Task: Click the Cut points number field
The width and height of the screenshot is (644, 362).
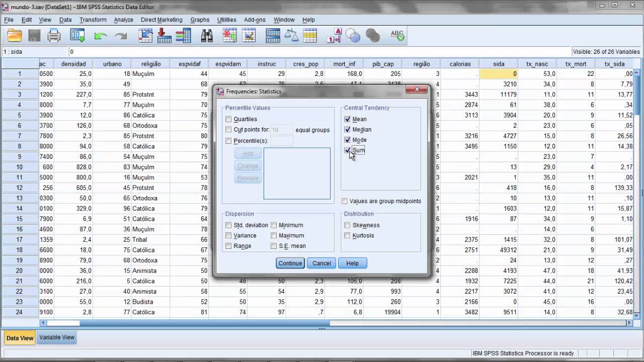Action: click(282, 130)
